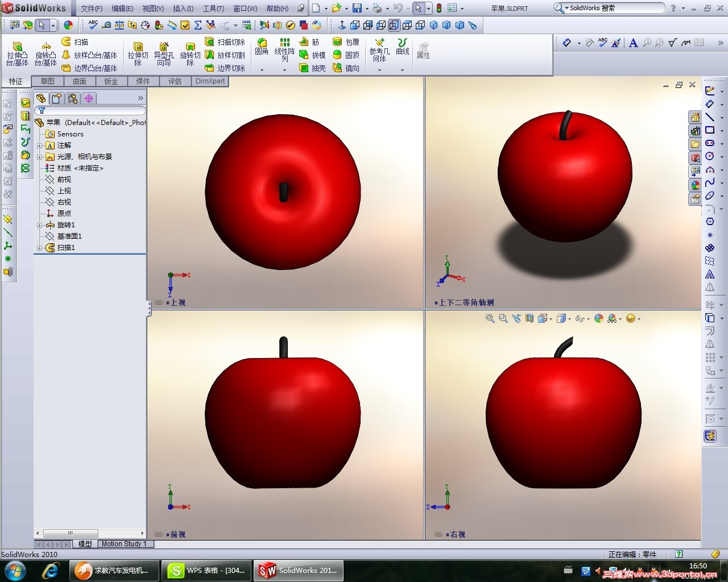The image size is (728, 582).
Task: Click the Rebuild traffic light icon
Action: (x=439, y=8)
